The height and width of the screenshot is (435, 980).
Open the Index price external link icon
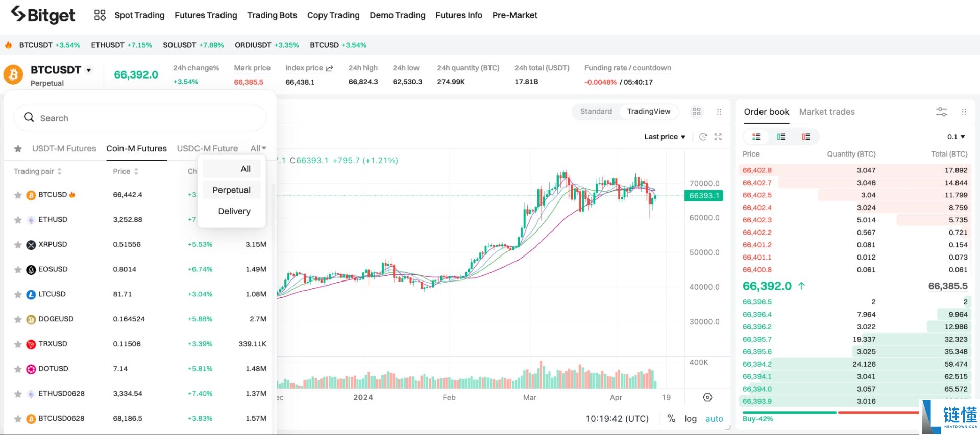[x=329, y=68]
